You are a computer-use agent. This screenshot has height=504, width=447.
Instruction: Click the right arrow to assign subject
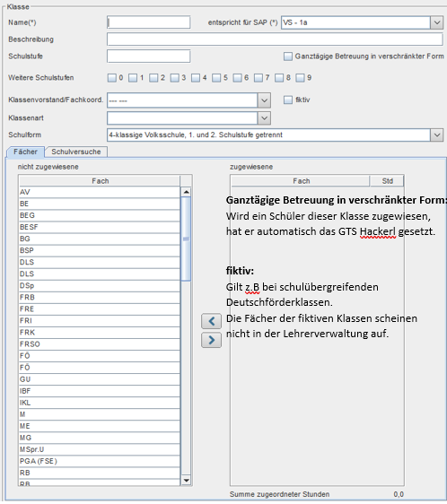212,340
